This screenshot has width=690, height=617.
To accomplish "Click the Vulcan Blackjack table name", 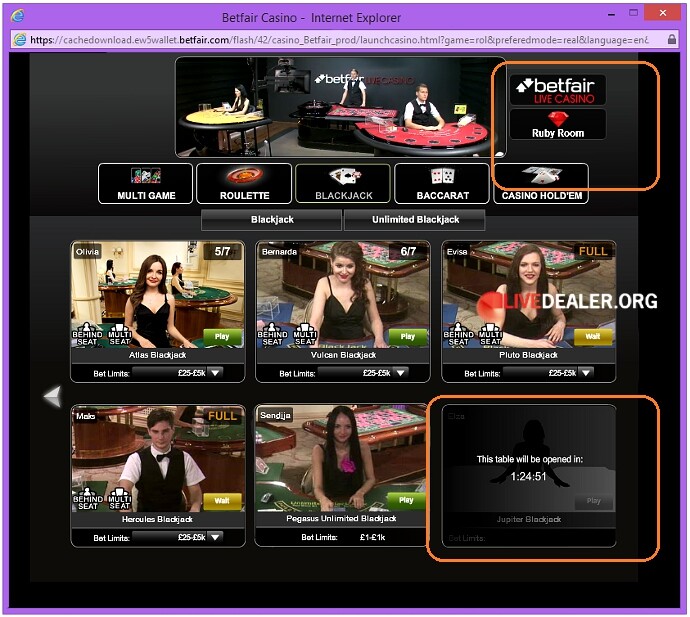I will [x=343, y=355].
